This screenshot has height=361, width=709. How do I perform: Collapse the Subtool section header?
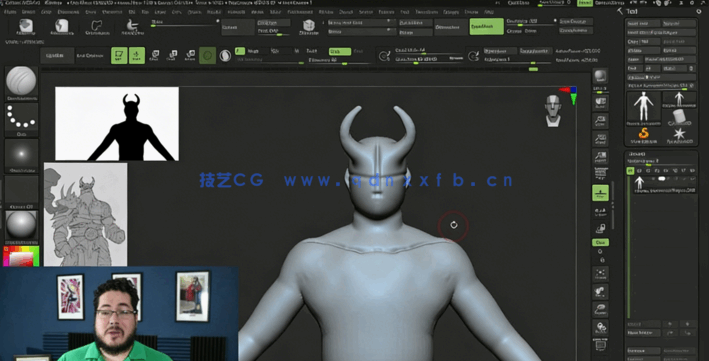pyautogui.click(x=637, y=154)
